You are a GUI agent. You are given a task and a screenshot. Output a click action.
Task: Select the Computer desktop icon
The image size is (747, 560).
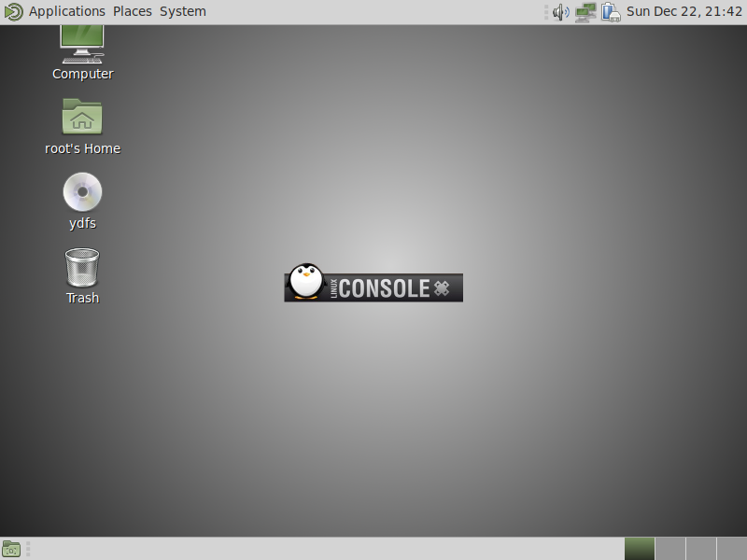[x=82, y=44]
